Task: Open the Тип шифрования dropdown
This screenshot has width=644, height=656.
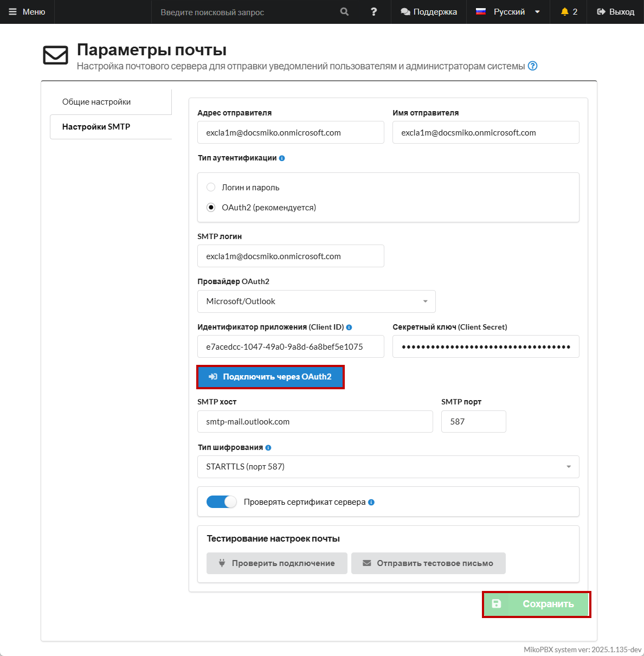Action: [388, 467]
